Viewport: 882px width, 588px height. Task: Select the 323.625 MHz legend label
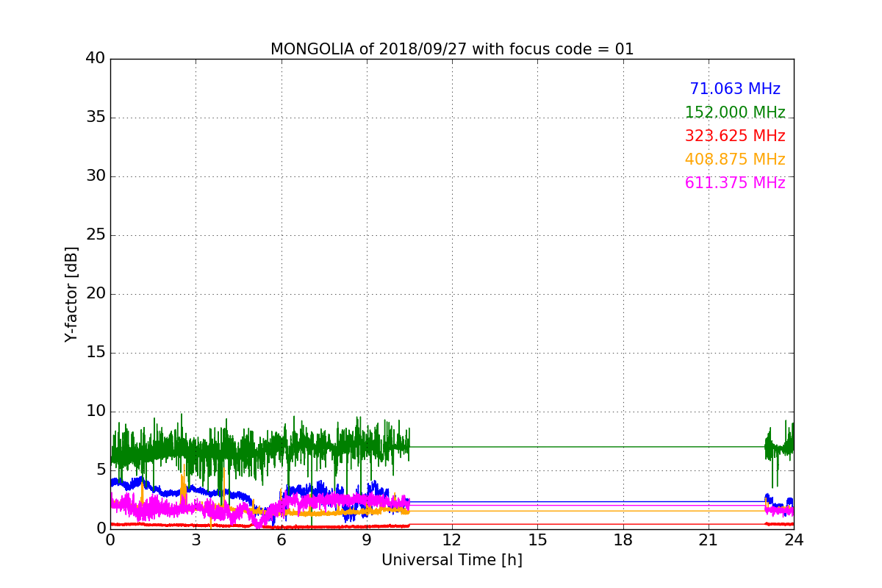735,136
